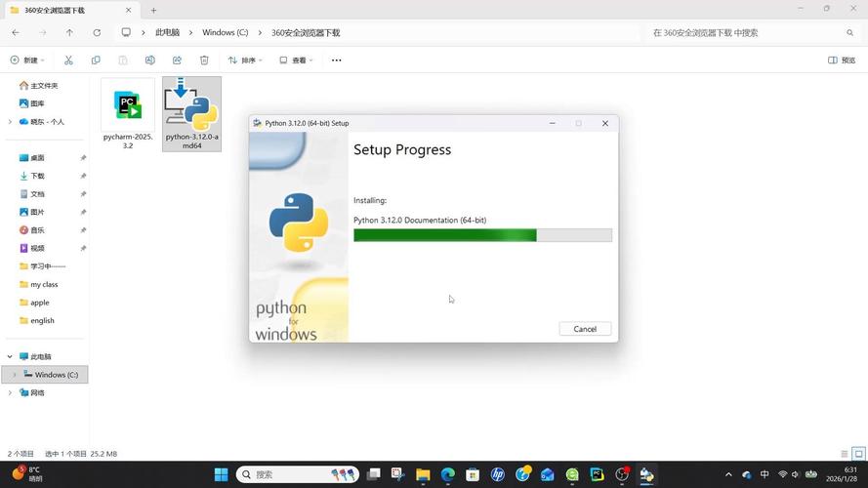The height and width of the screenshot is (488, 868).
Task: Click the Copy icon in Explorer toolbar
Action: coord(96,60)
